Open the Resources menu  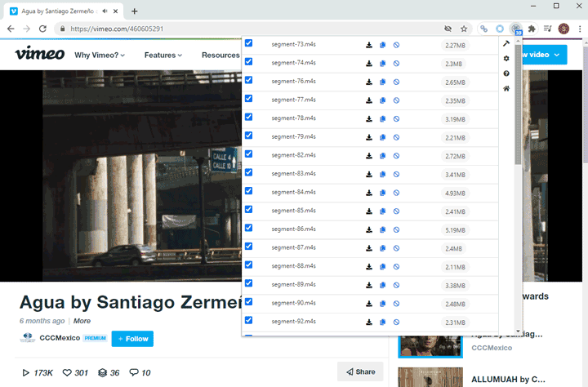coord(220,56)
